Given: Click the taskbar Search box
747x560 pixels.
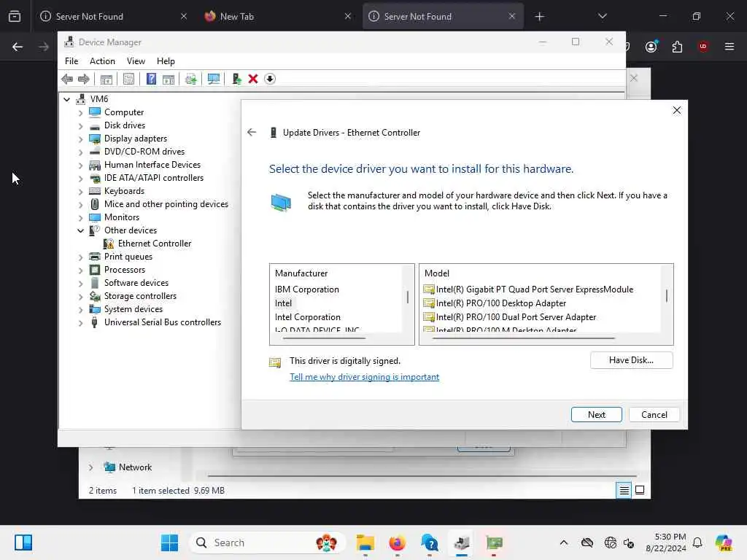Looking at the screenshot, I should click(x=267, y=542).
